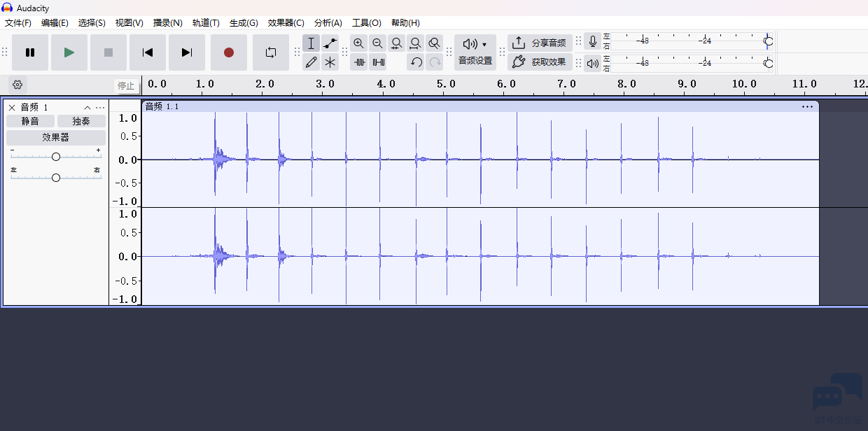Click the Redo arrow
868x431 pixels.
[435, 62]
